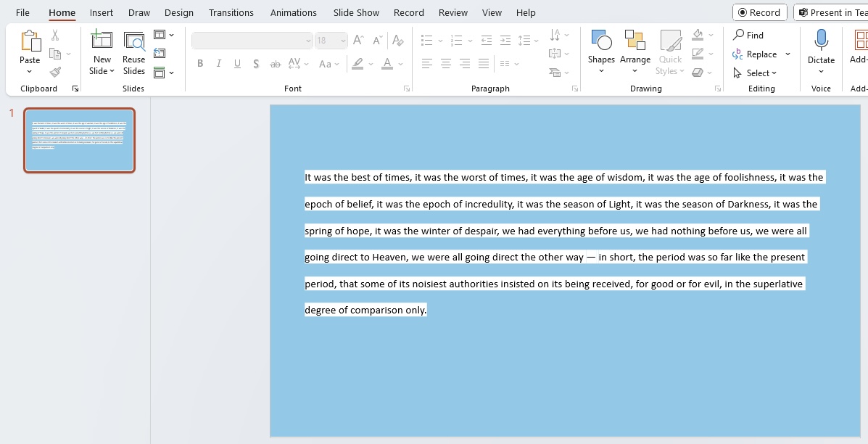Viewport: 868px width, 444px height.
Task: Decrease font size with smaller A
Action: click(x=378, y=40)
